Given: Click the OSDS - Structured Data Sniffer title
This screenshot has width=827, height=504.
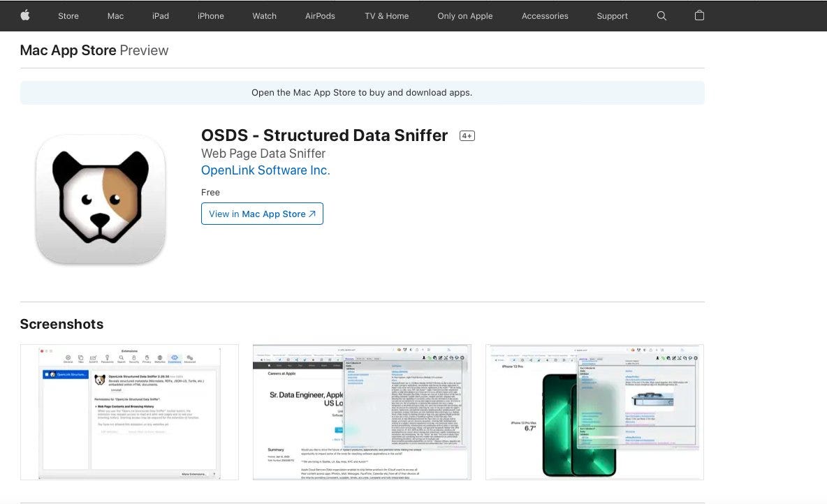Looking at the screenshot, I should (324, 135).
